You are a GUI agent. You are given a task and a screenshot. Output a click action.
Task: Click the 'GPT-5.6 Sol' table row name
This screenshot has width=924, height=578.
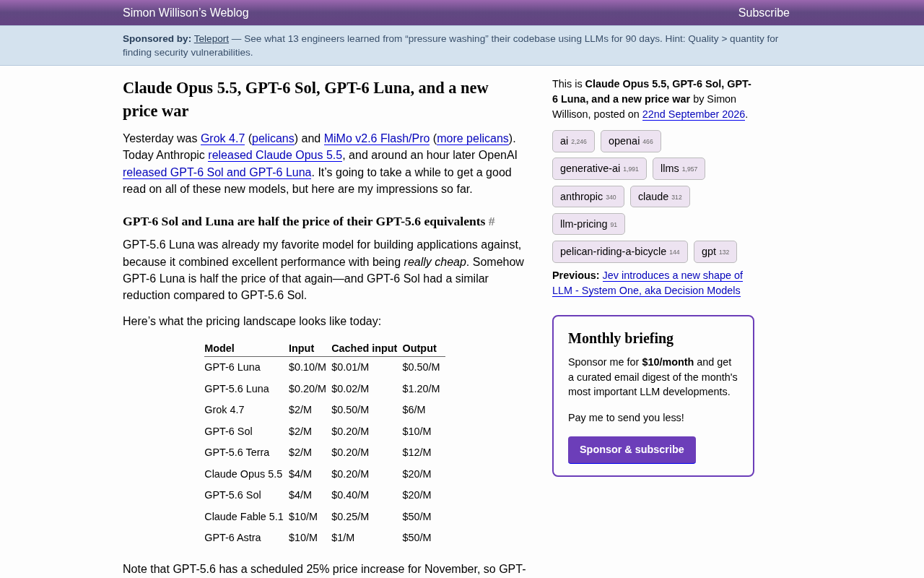[232, 495]
